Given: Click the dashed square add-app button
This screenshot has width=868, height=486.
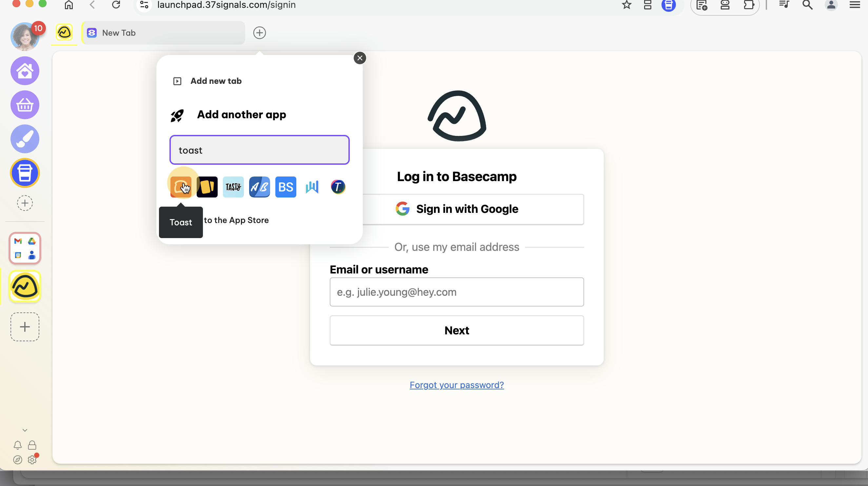Looking at the screenshot, I should pyautogui.click(x=25, y=327).
